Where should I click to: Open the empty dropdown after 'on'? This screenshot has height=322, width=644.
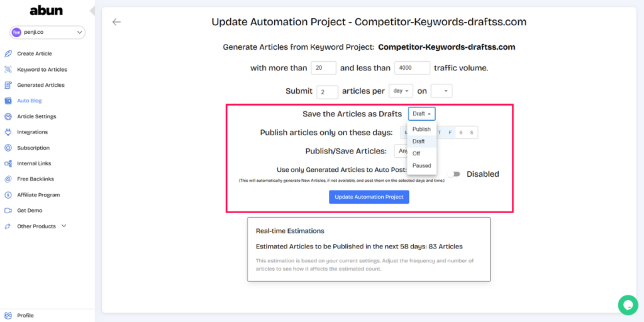(x=441, y=91)
